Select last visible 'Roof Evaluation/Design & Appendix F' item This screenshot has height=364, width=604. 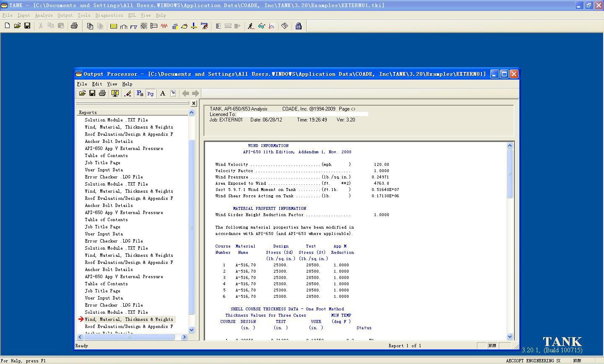point(129,326)
